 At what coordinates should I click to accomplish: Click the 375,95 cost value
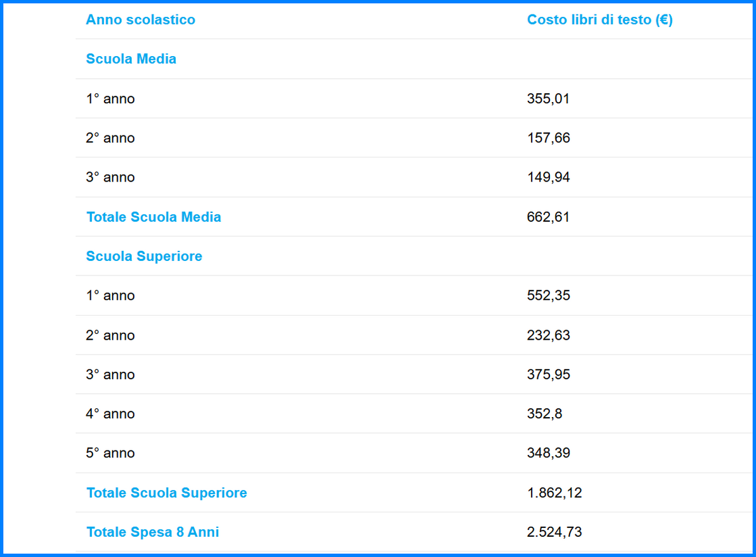[548, 374]
